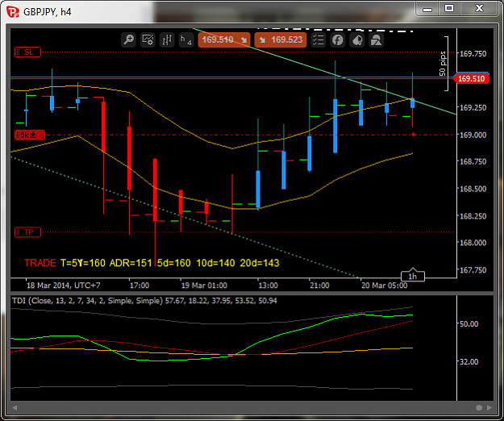Click the 1h countdown marker on time axis
Viewport: 504px width, 421px height.
pos(413,276)
